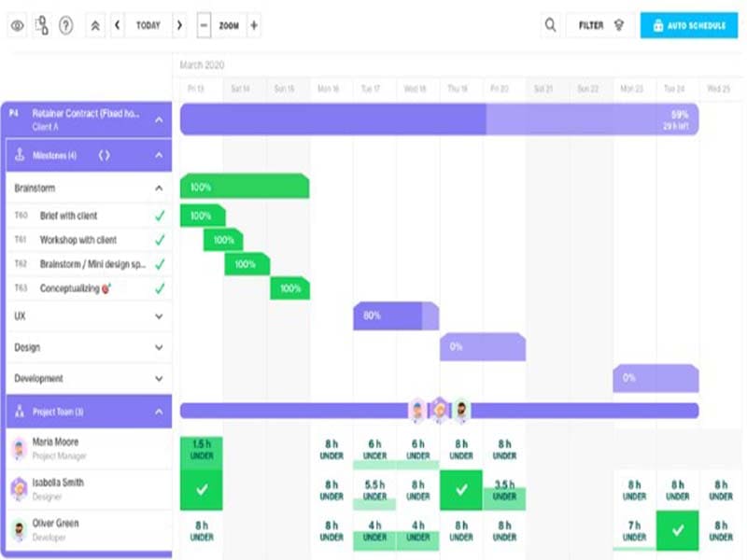Click the Milestones anchor icon in sidebar
The image size is (747, 560).
20,154
